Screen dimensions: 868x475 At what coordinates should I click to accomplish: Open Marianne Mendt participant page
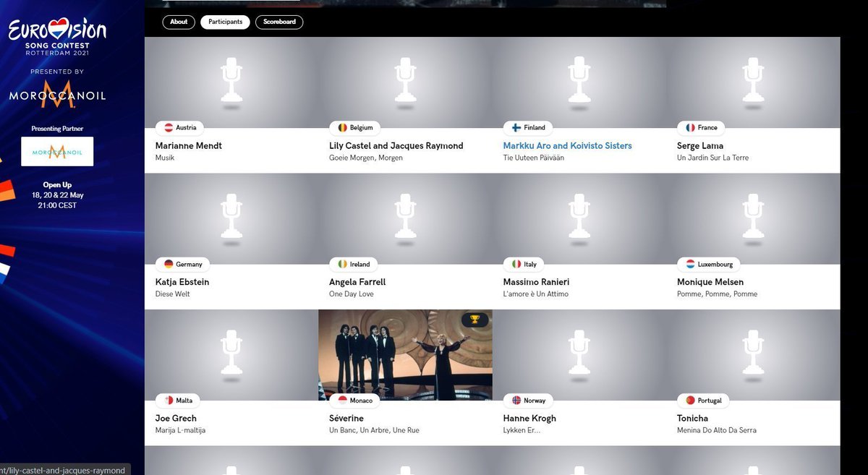pos(189,146)
